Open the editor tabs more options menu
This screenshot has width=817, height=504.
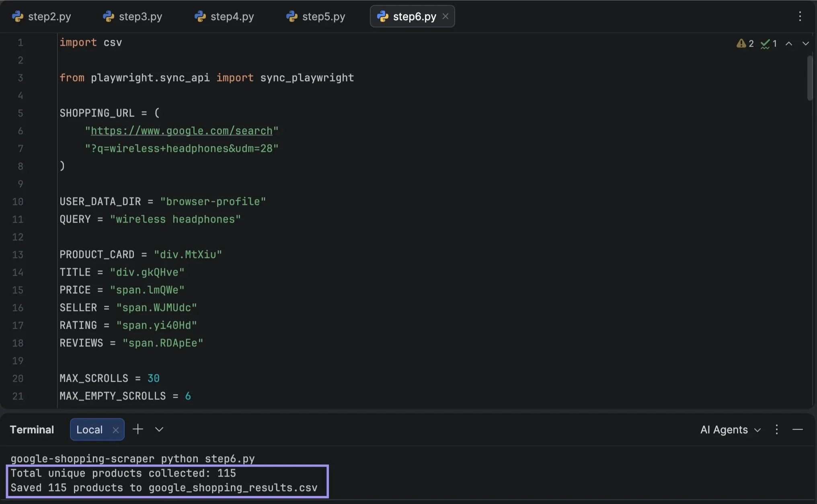(x=800, y=16)
